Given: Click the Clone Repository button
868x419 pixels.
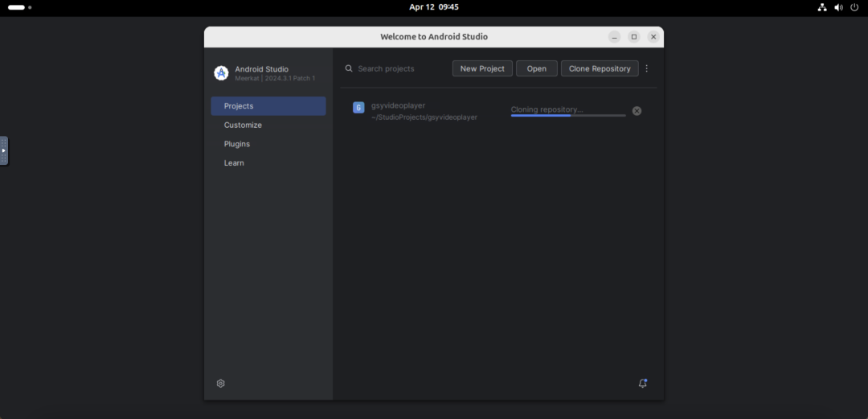Looking at the screenshot, I should tap(600, 68).
